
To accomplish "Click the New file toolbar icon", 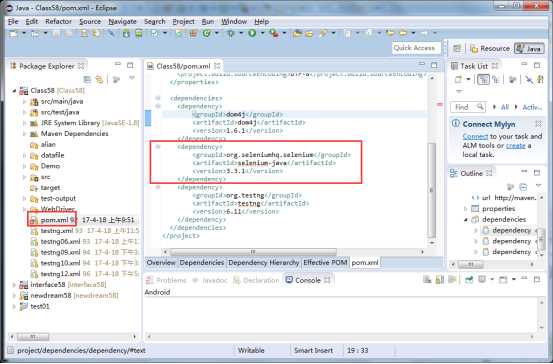I will coord(14,34).
